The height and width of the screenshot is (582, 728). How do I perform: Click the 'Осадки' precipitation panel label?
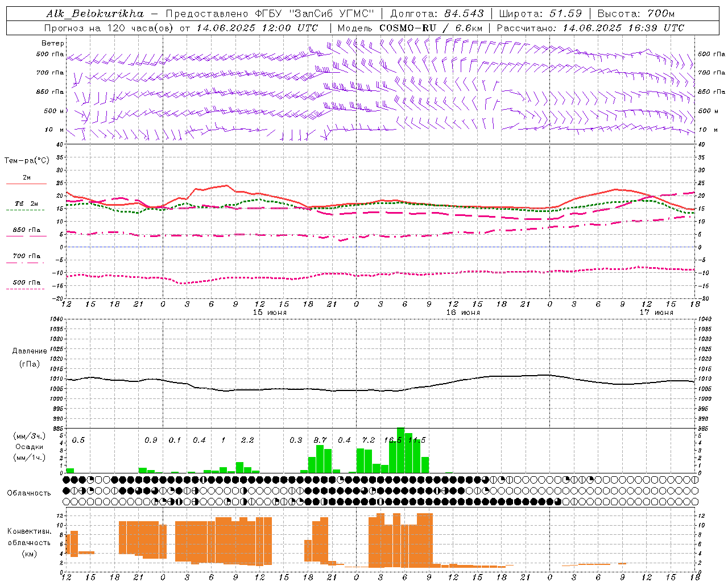coord(29,447)
